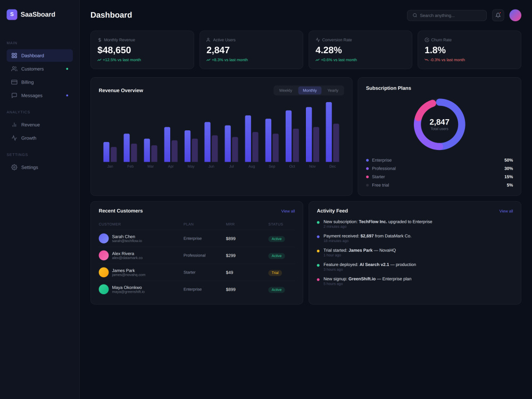The image size is (532, 399).
Task: Click the Free trial legend dot
Action: pyautogui.click(x=367, y=185)
